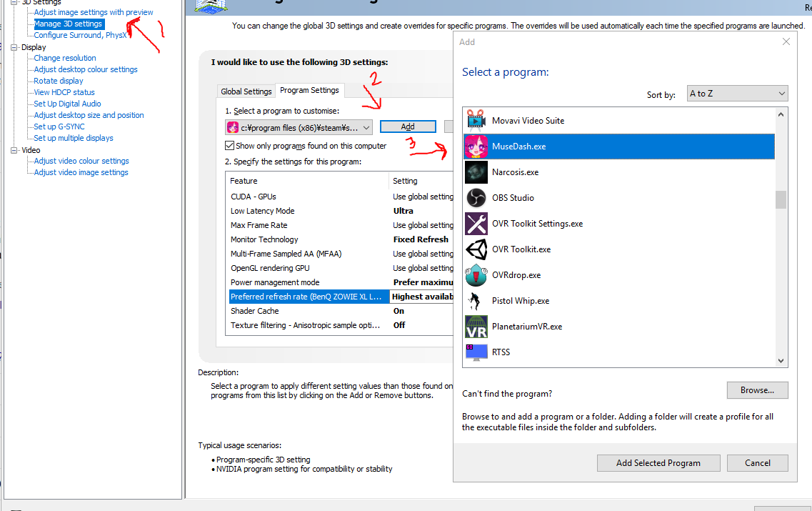This screenshot has width=812, height=511.
Task: Collapse the Display tree section
Action: point(15,47)
